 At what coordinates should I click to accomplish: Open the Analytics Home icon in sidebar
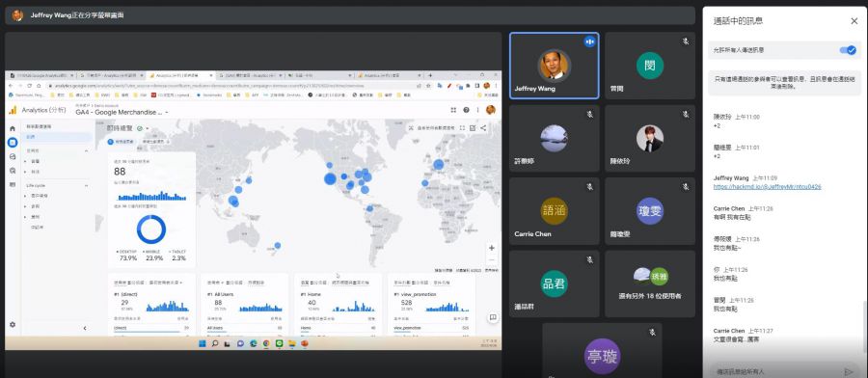13,128
